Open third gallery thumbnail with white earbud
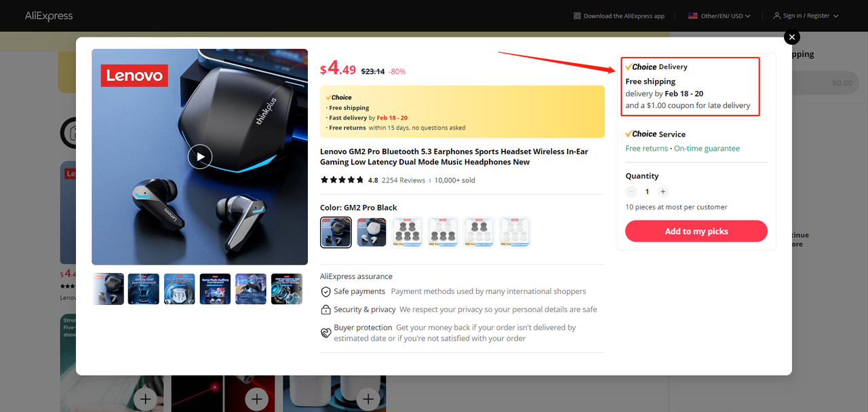The width and height of the screenshot is (868, 412). point(180,288)
